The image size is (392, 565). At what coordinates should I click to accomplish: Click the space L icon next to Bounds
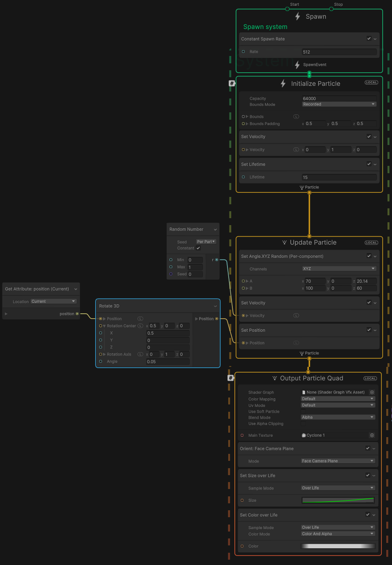296,117
